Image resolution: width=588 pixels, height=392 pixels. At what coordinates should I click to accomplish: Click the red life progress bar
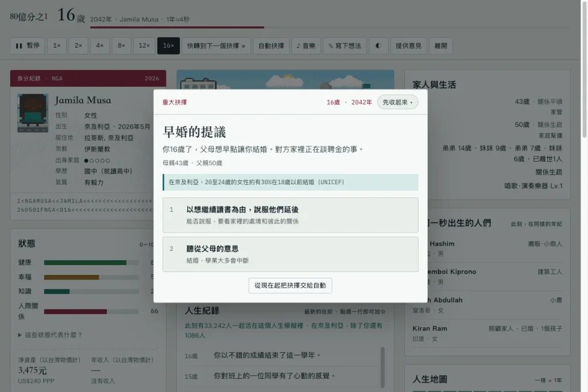click(x=177, y=28)
